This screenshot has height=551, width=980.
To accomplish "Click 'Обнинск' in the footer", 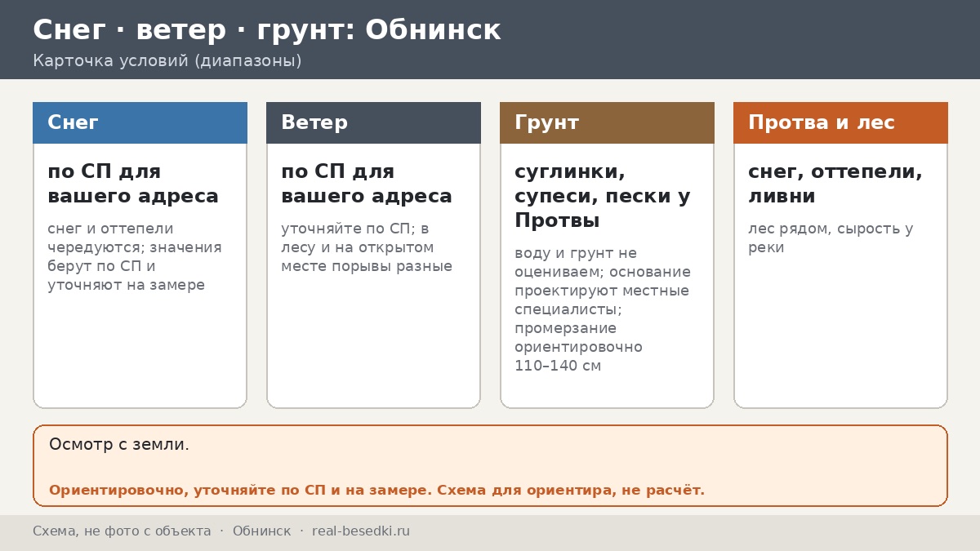I will pos(261,531).
